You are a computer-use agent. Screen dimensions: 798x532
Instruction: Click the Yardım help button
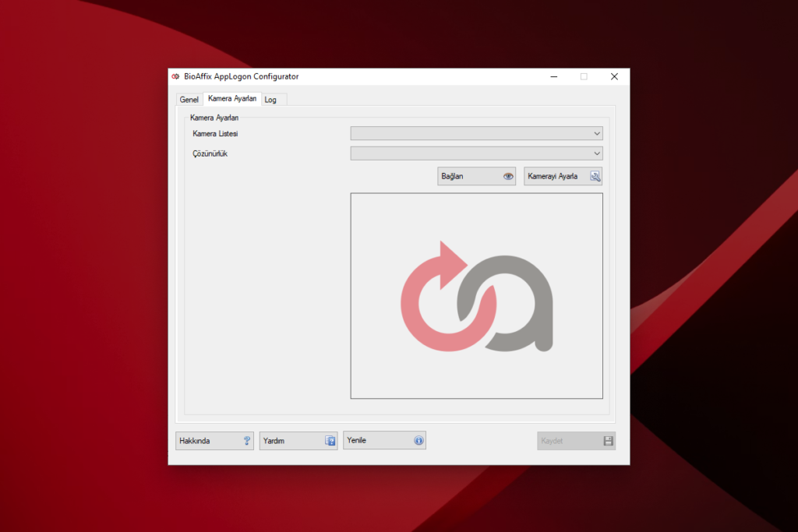(298, 440)
